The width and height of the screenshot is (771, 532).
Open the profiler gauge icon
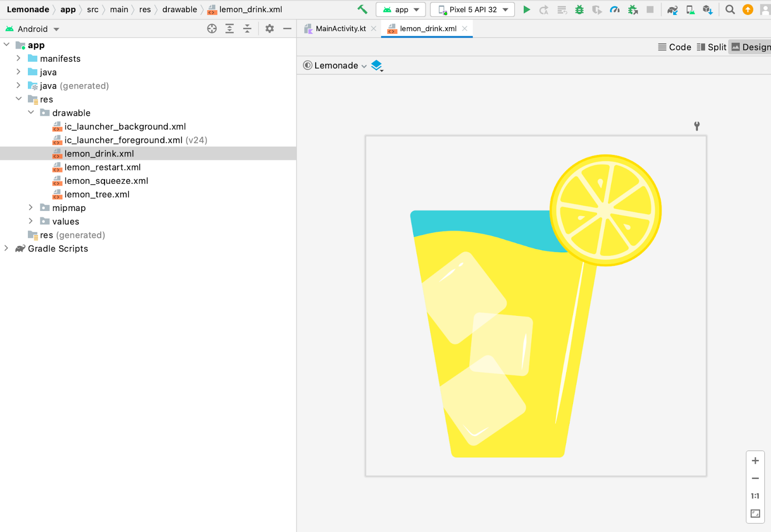(614, 10)
